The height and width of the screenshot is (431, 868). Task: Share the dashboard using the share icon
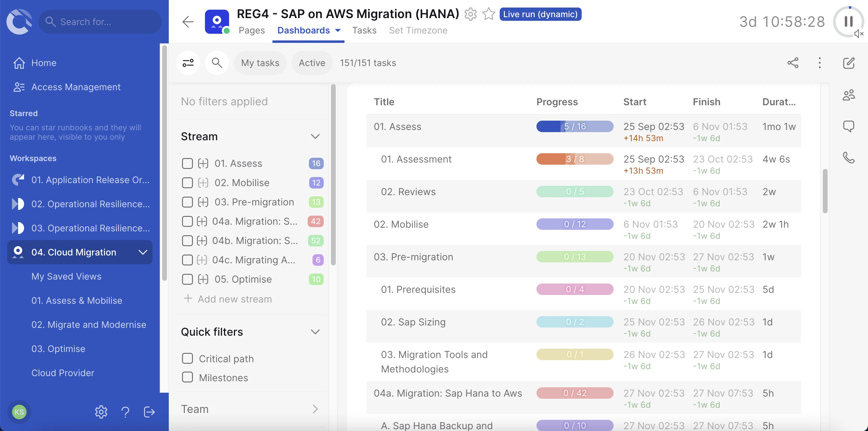click(793, 63)
